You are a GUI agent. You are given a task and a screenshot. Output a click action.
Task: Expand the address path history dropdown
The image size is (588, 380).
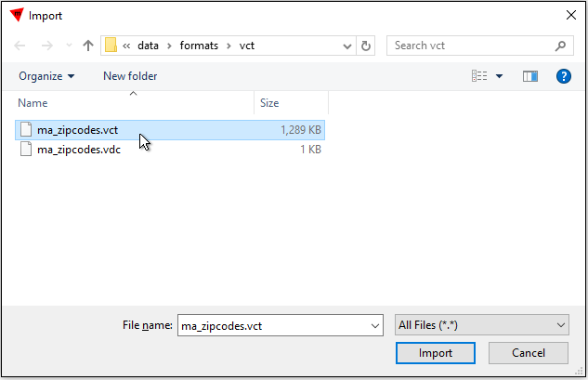pyautogui.click(x=347, y=46)
